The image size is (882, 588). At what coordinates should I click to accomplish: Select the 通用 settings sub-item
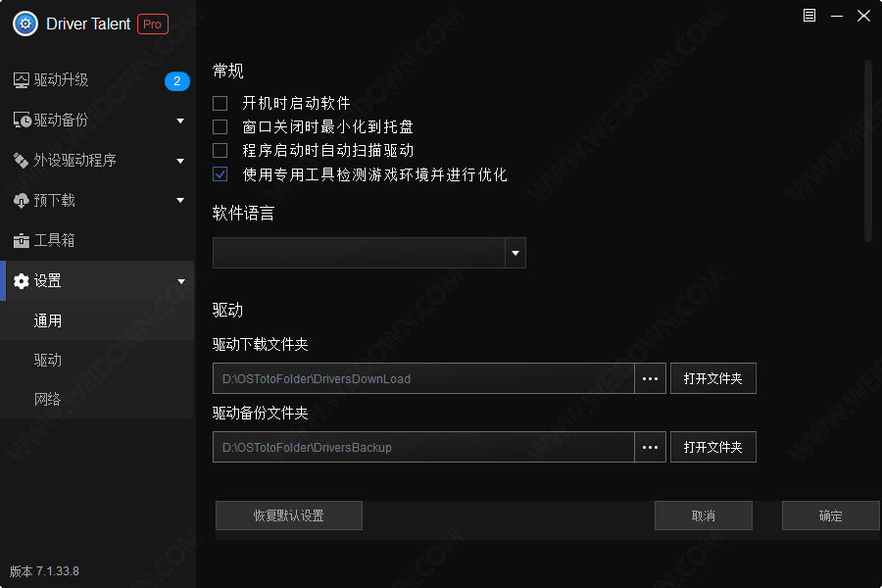pos(97,320)
